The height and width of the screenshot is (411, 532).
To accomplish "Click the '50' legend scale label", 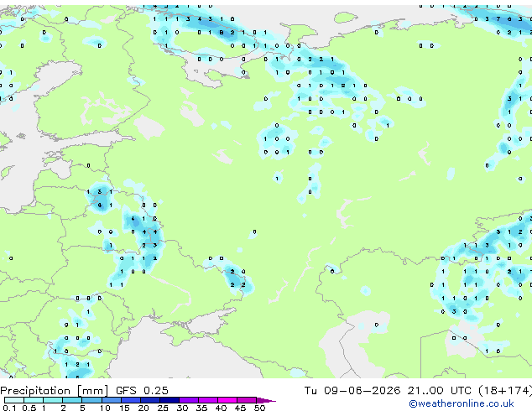I will (259, 408).
